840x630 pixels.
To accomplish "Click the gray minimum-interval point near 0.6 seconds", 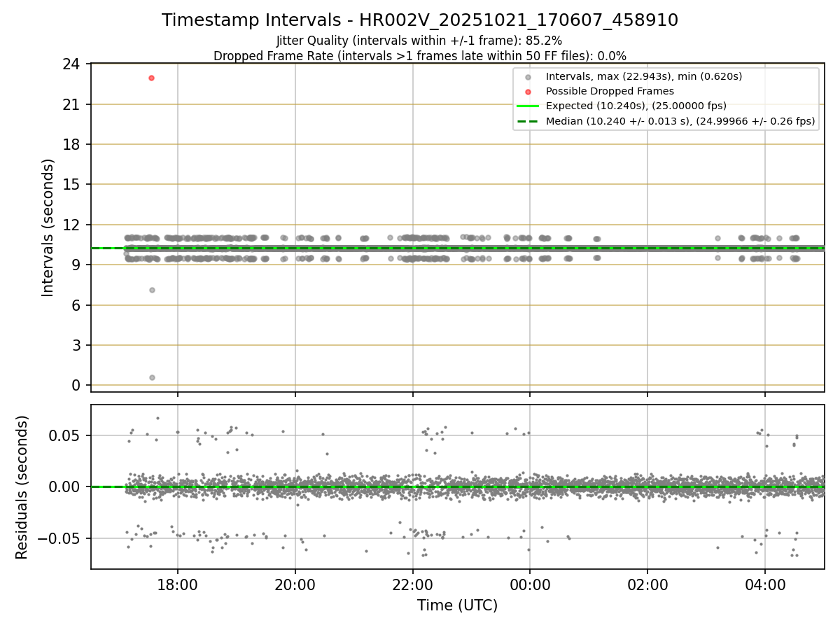I will [152, 377].
